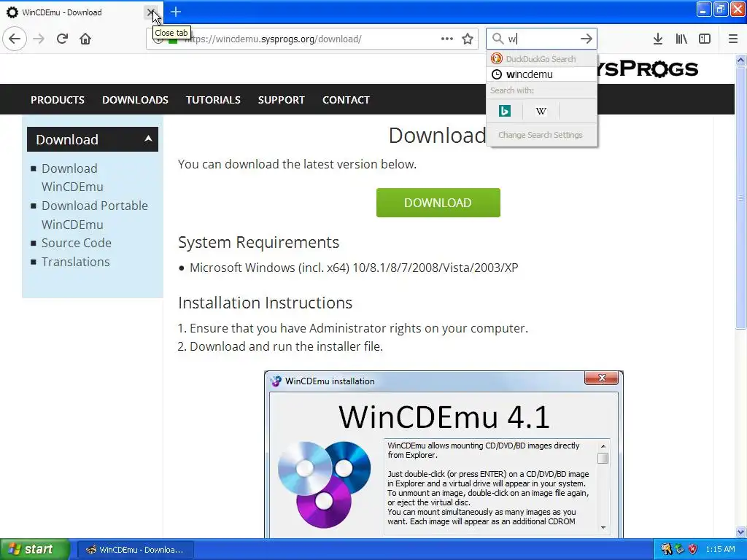This screenshot has width=747, height=560.
Task: Click the green DOWNLOAD button
Action: (x=438, y=203)
